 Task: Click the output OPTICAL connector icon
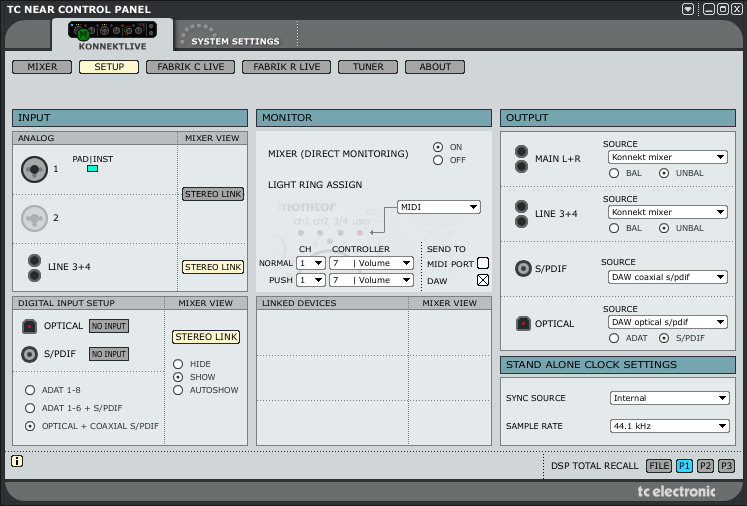pos(523,324)
